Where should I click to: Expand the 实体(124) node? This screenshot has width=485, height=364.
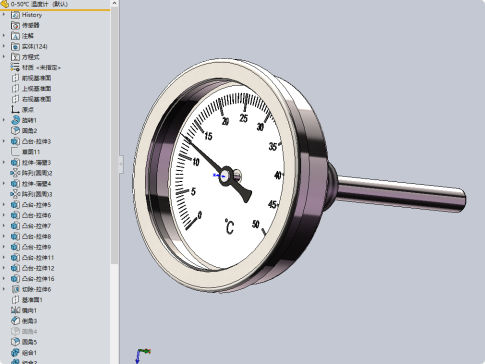tap(4, 46)
